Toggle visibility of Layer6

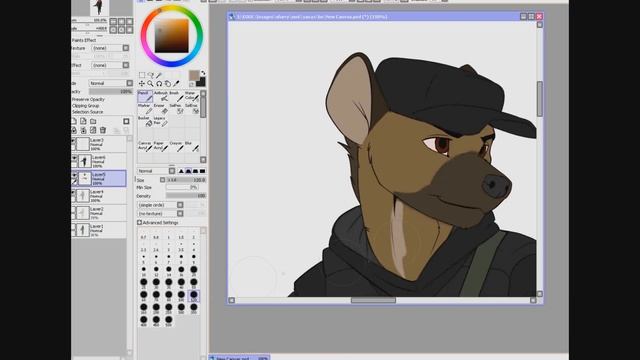tap(74, 158)
